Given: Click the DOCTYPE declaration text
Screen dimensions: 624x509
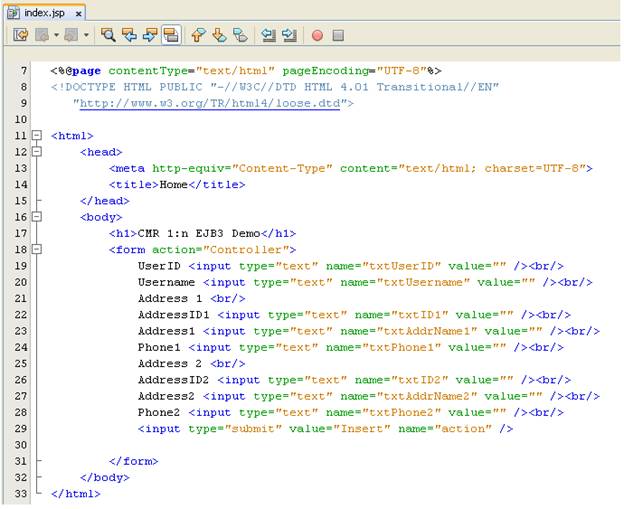Looking at the screenshot, I should coord(275,87).
